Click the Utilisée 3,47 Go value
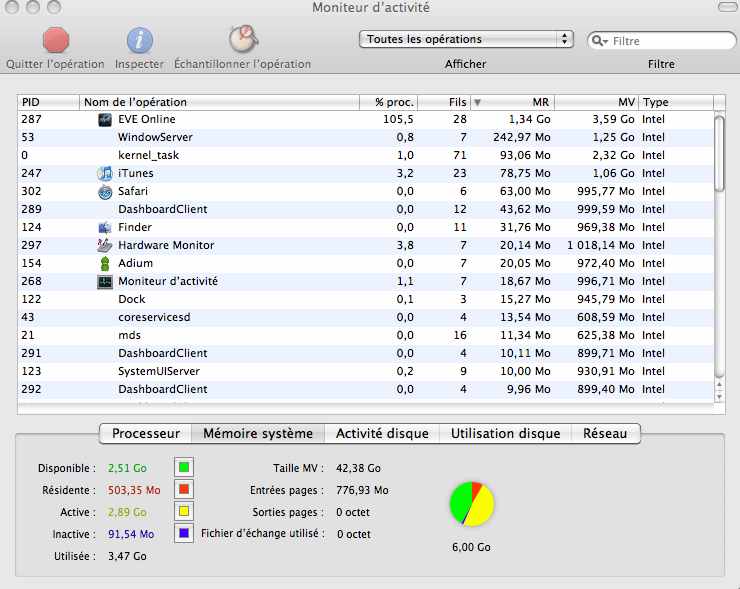 click(127, 556)
